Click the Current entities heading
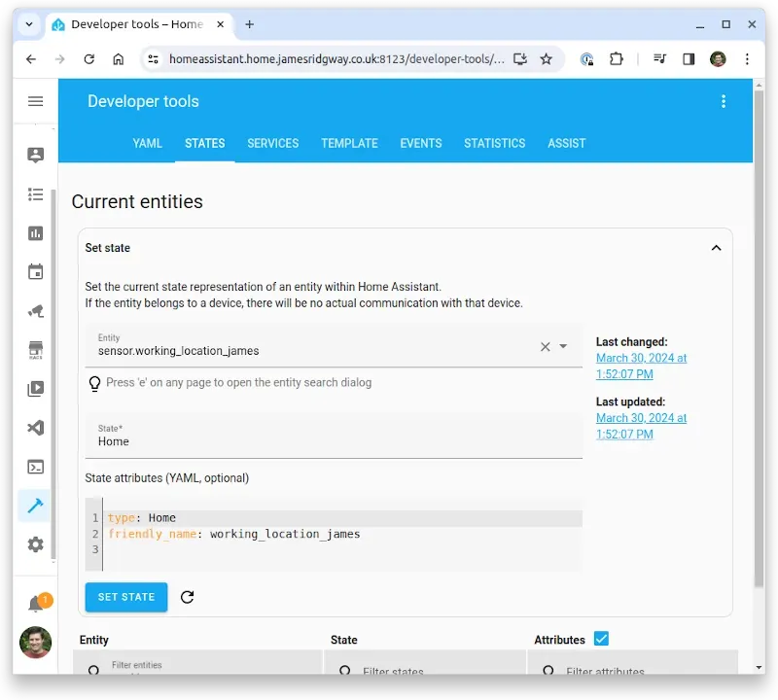Screen dimensions: 778x700 [137, 202]
